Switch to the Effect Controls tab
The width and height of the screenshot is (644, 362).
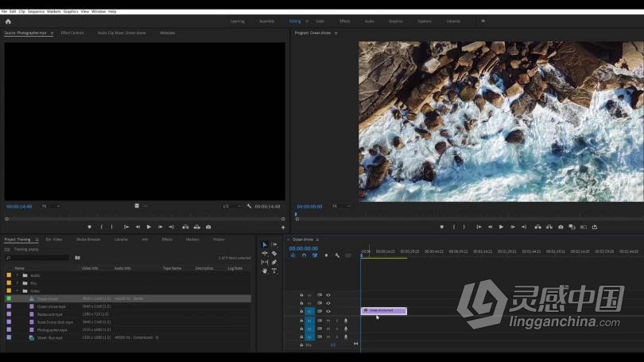click(72, 33)
